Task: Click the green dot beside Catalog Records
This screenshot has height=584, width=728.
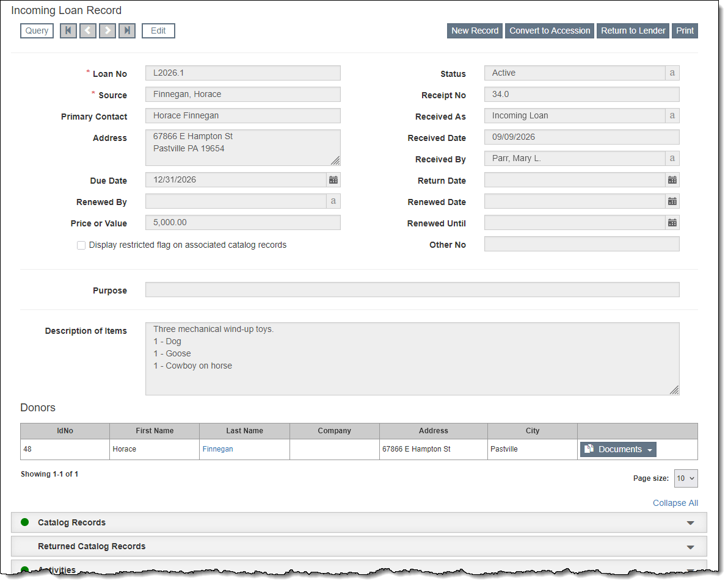Action: 25,522
